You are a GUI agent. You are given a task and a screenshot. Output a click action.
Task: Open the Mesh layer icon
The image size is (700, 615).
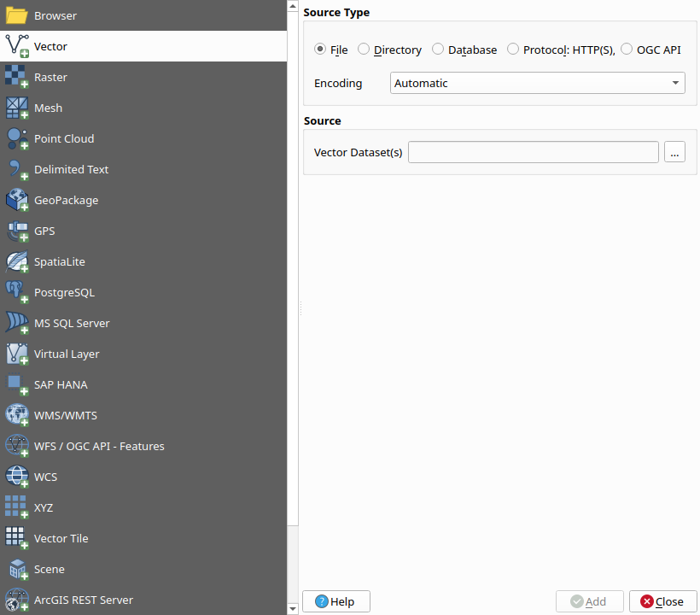click(x=17, y=108)
